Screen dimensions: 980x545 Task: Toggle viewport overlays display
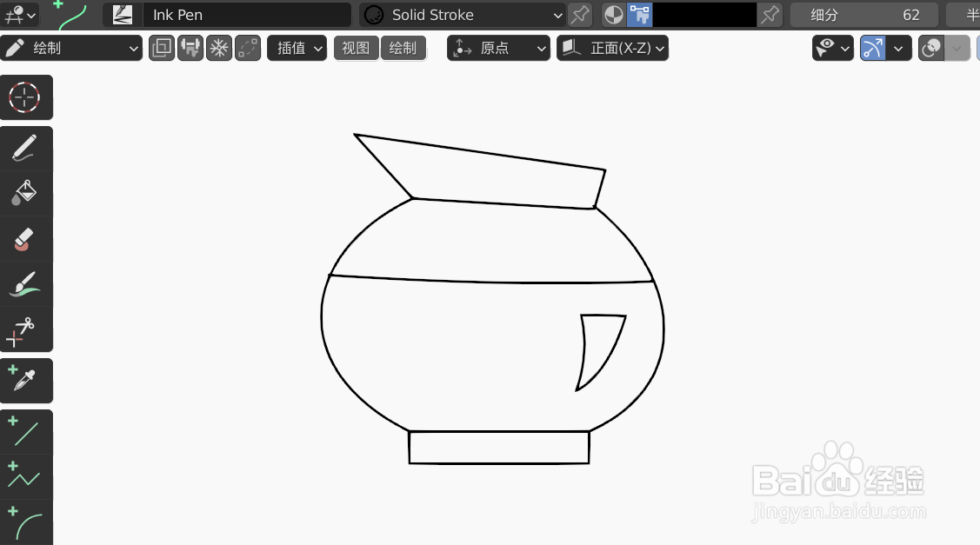coord(931,48)
